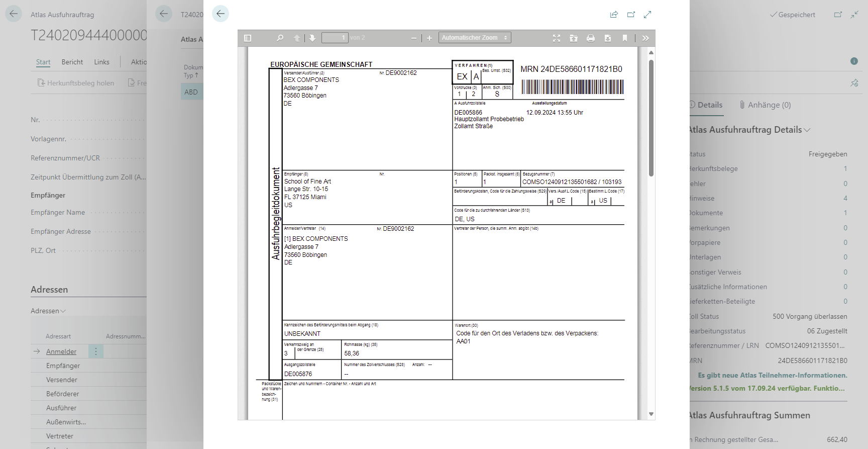This screenshot has width=868, height=449.
Task: Click the collapse page icon at top right
Action: pos(854,15)
